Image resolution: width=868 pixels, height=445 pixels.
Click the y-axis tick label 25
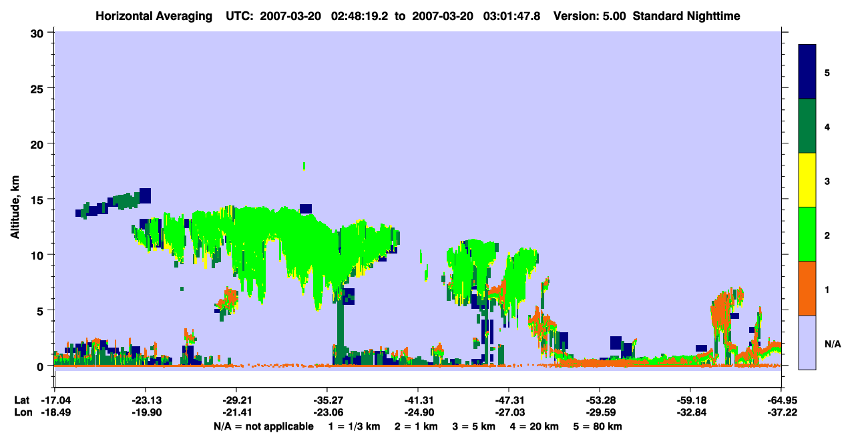39,88
